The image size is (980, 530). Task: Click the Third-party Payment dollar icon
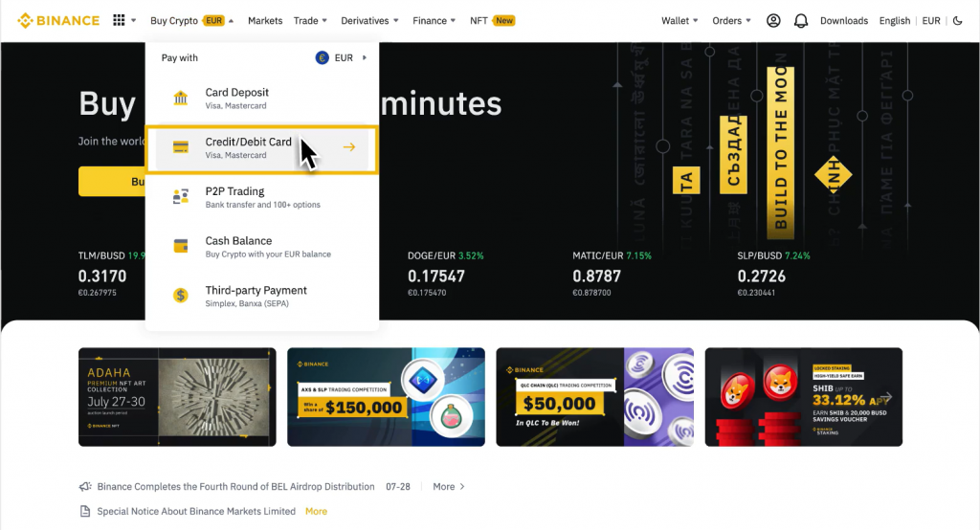tap(181, 296)
